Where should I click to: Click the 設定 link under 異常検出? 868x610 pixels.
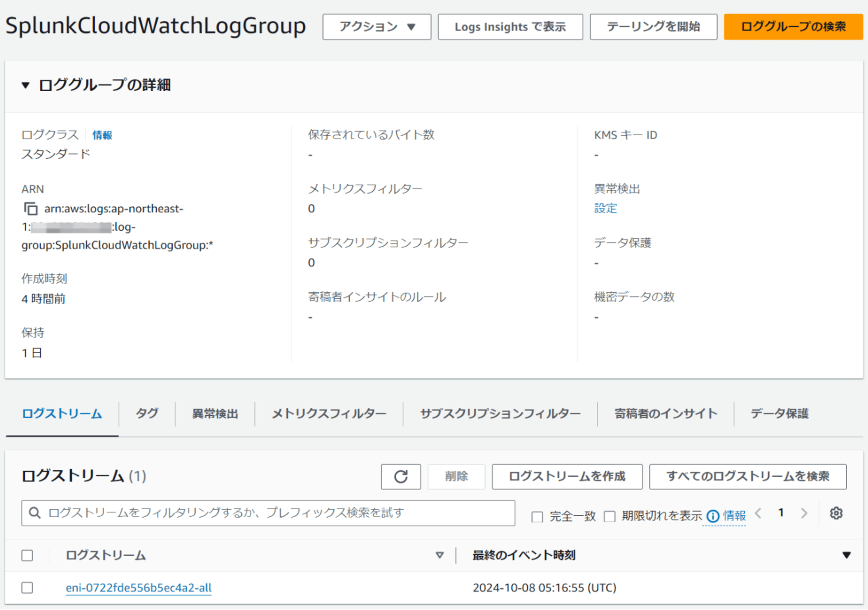coord(605,208)
